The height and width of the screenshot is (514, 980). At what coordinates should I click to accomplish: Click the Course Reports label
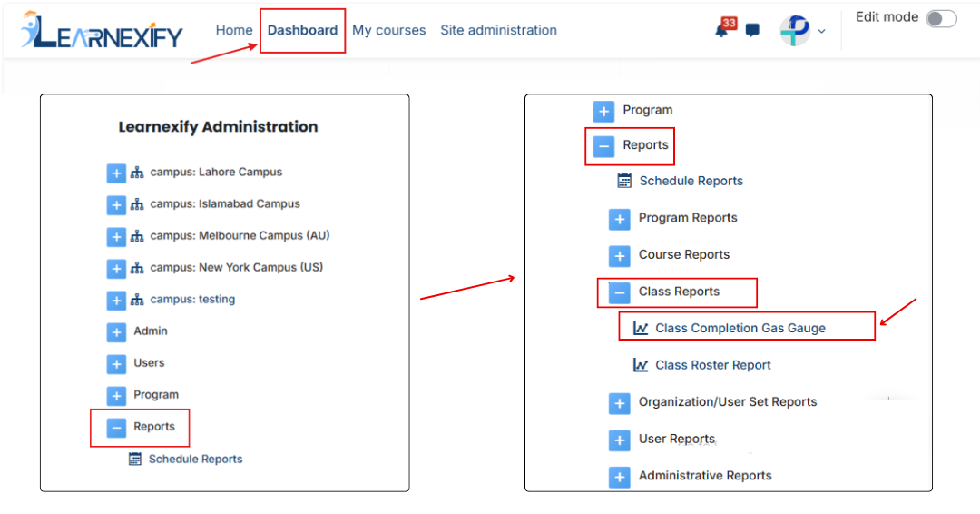684,254
